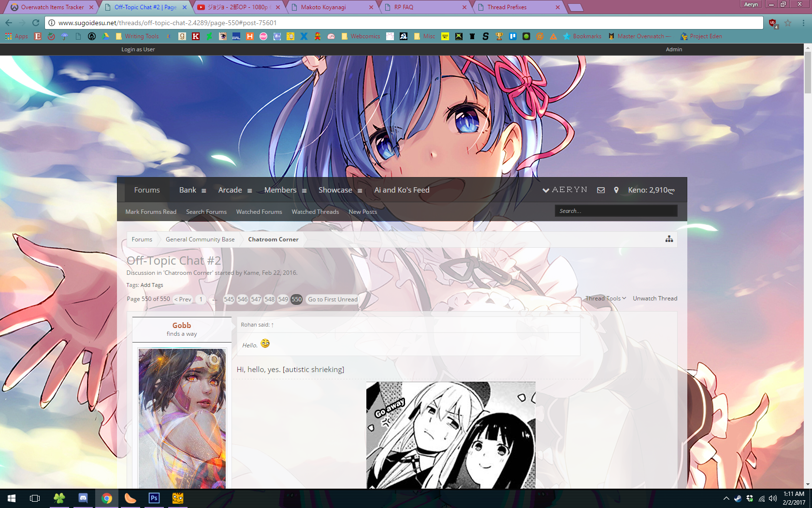Go to page 549

coord(283,299)
